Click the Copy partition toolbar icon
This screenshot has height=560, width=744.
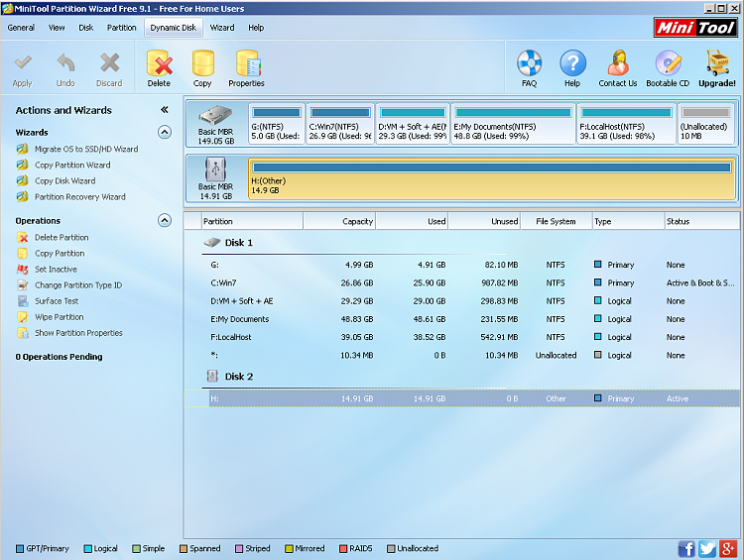tap(202, 63)
